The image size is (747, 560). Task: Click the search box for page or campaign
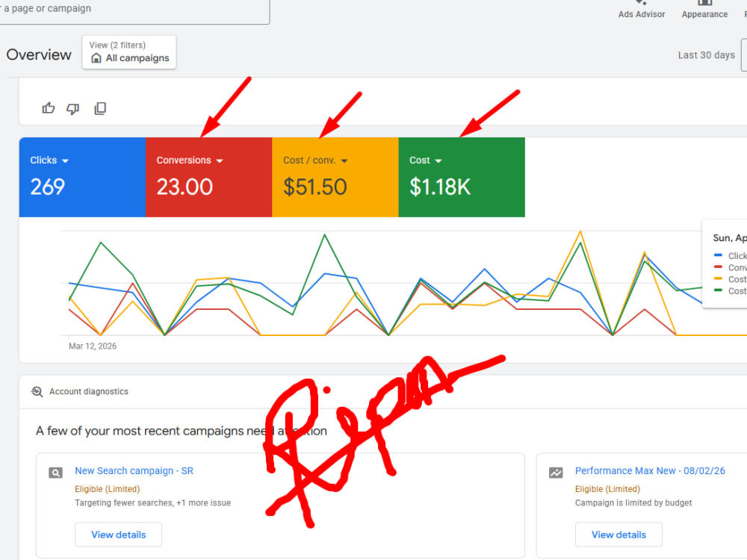(x=134, y=10)
